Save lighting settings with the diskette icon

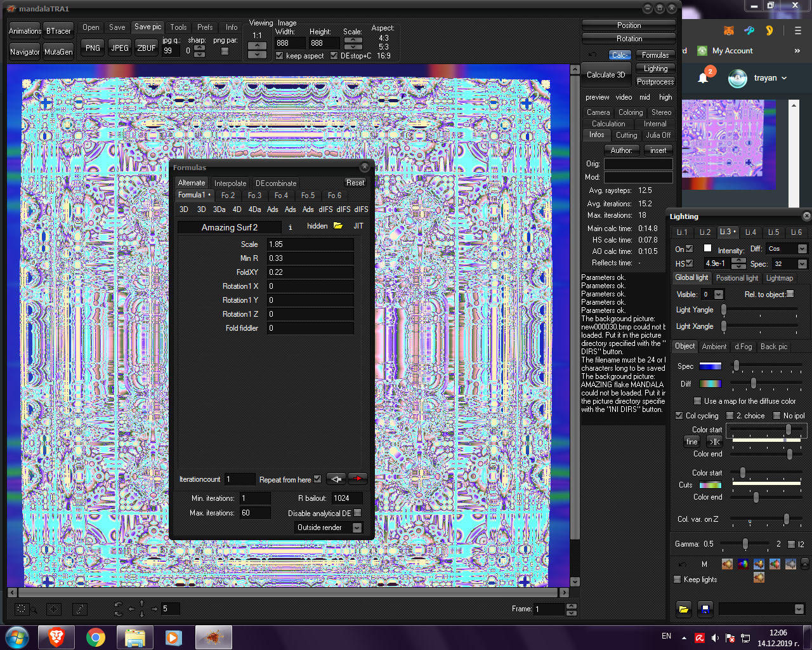pos(704,609)
